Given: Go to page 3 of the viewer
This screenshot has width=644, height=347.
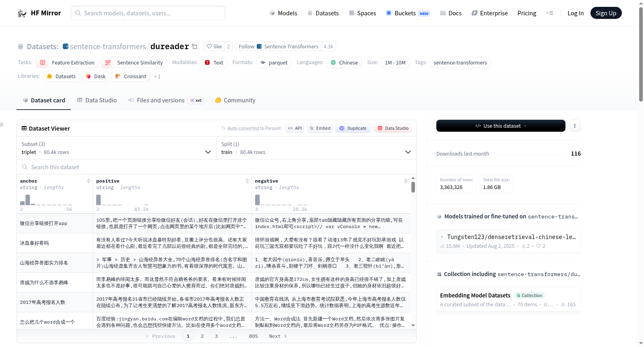Looking at the screenshot, I should click(216, 336).
